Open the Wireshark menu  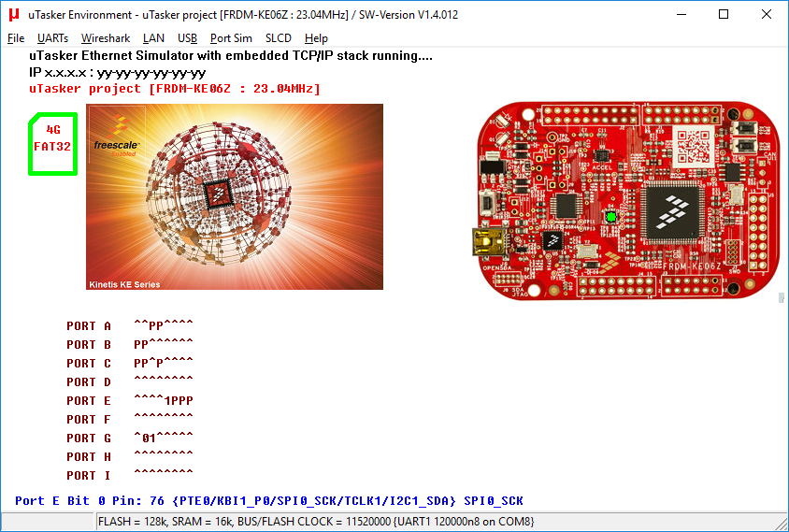(x=105, y=38)
